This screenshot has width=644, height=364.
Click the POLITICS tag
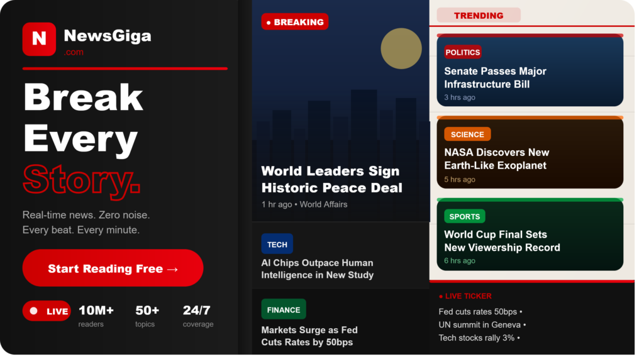pyautogui.click(x=462, y=53)
